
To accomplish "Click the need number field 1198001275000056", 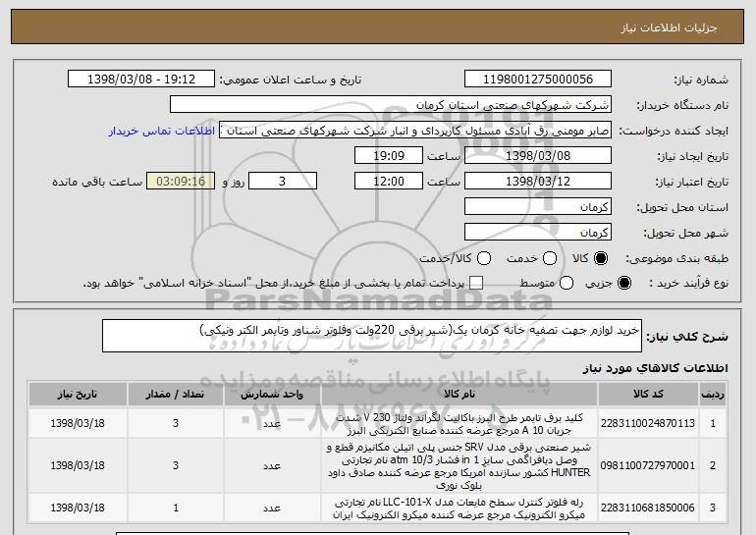I will coord(538,80).
